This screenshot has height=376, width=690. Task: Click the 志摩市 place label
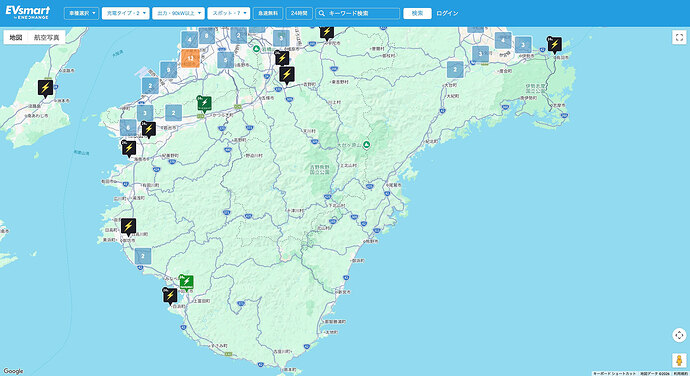558,105
